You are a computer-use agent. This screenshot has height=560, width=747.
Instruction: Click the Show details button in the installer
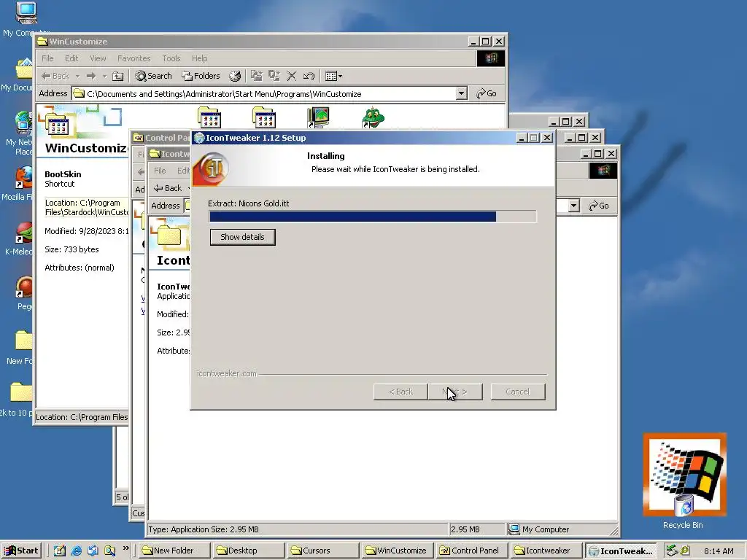coord(242,237)
